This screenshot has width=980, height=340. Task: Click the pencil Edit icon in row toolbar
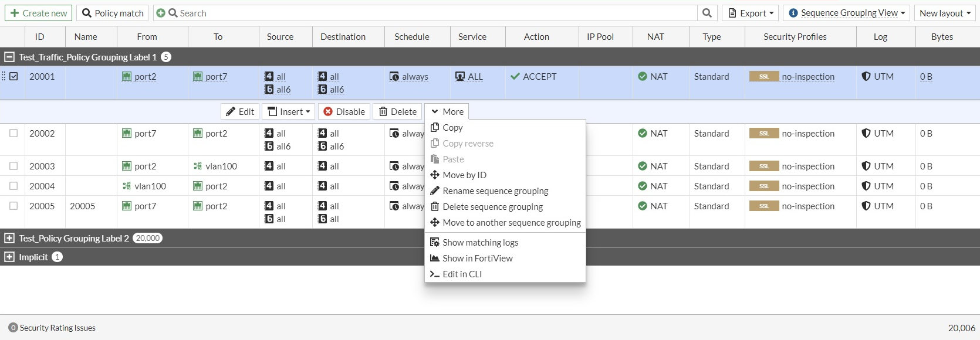pos(231,111)
